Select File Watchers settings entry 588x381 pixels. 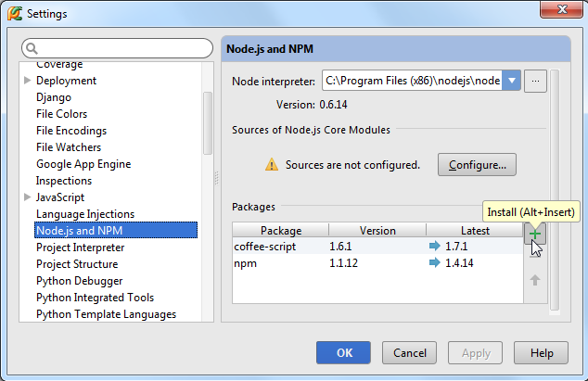tap(69, 147)
